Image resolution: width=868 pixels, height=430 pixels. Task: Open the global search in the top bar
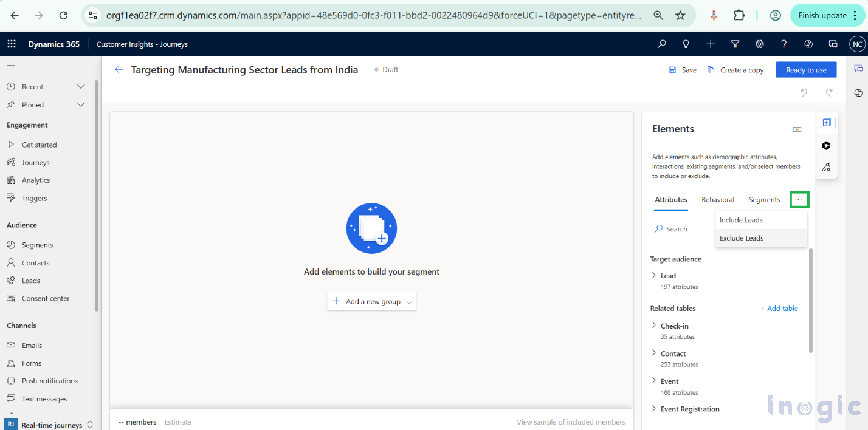[x=661, y=44]
